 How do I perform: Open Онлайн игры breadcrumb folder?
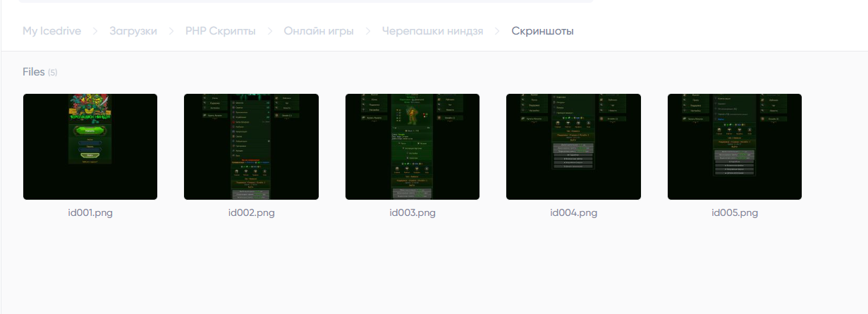coord(319,31)
